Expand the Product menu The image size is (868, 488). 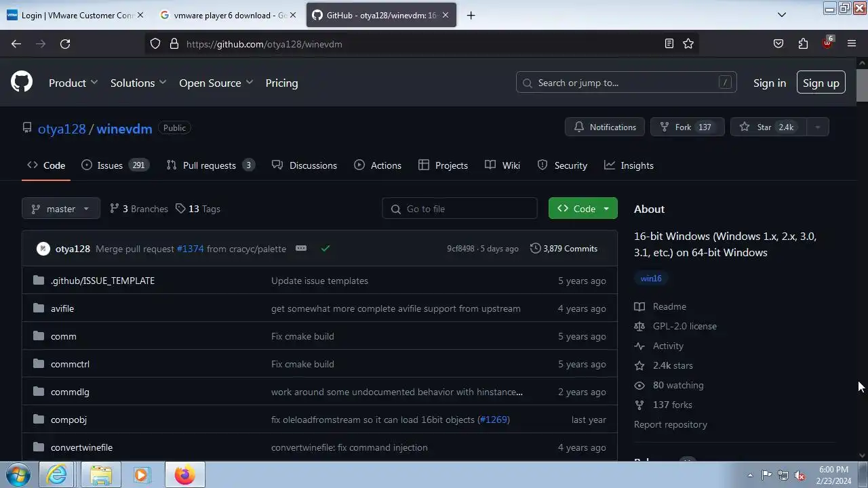[x=73, y=83]
